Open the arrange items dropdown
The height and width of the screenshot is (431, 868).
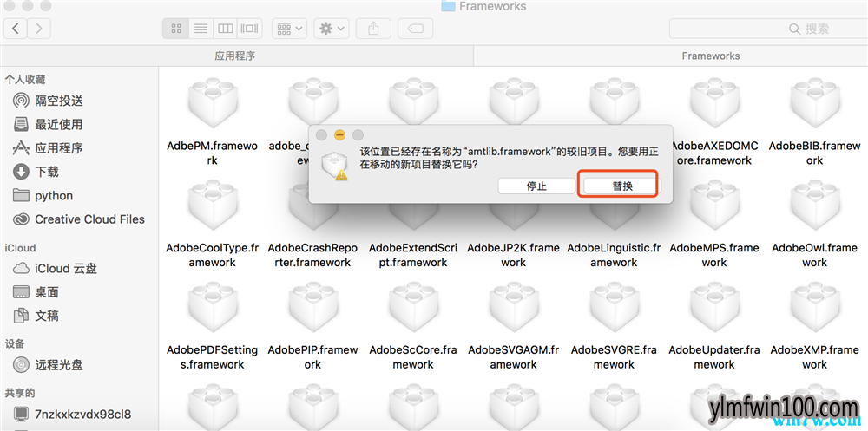(290, 29)
